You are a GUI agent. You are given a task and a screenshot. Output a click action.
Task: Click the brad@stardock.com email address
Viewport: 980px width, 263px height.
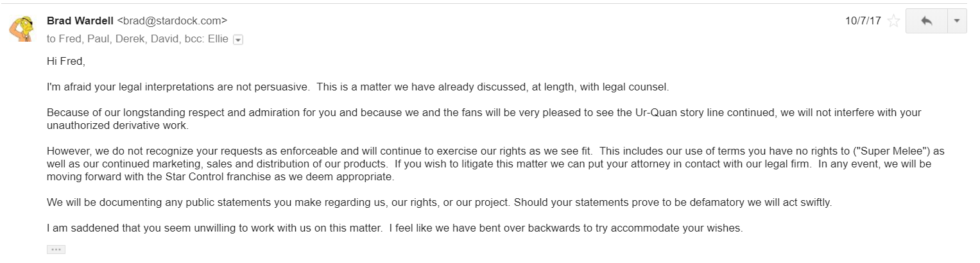click(x=172, y=21)
